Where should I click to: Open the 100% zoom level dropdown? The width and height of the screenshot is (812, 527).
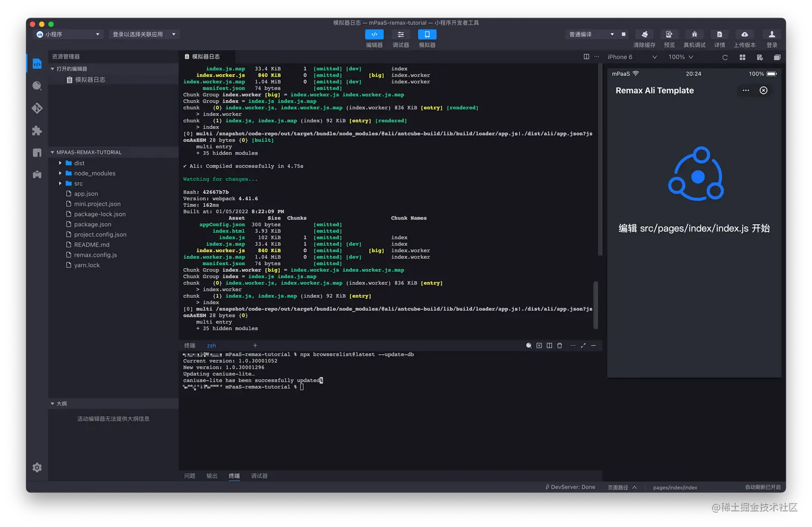click(x=681, y=57)
